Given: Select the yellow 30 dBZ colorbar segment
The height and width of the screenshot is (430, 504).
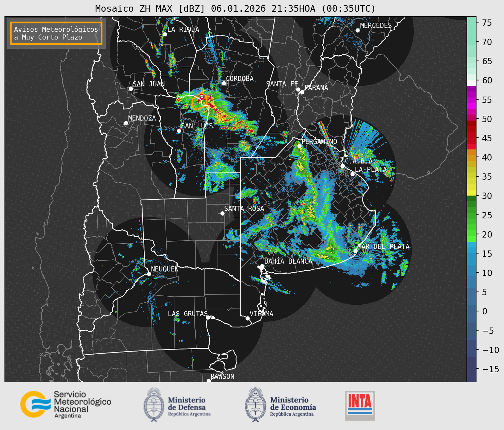Looking at the screenshot, I should (471, 193).
